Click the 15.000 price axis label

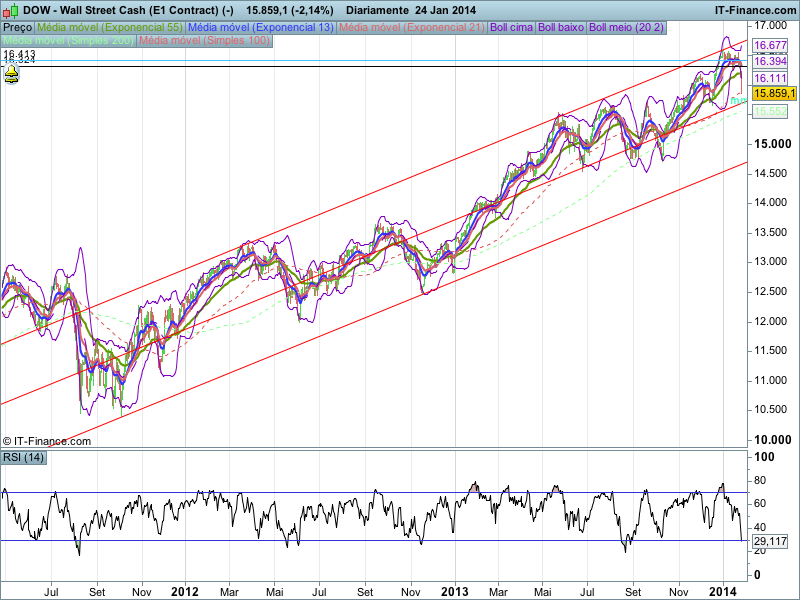pos(772,144)
